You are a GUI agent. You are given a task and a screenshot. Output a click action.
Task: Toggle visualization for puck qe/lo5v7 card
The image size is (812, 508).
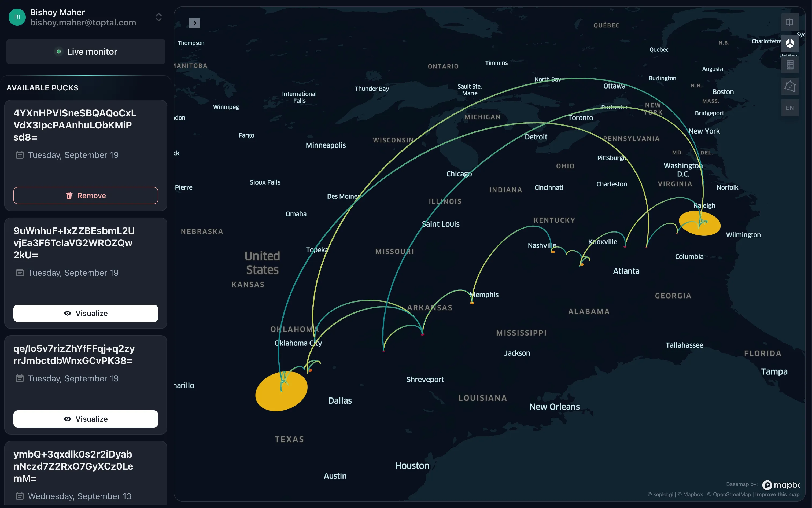click(x=85, y=419)
